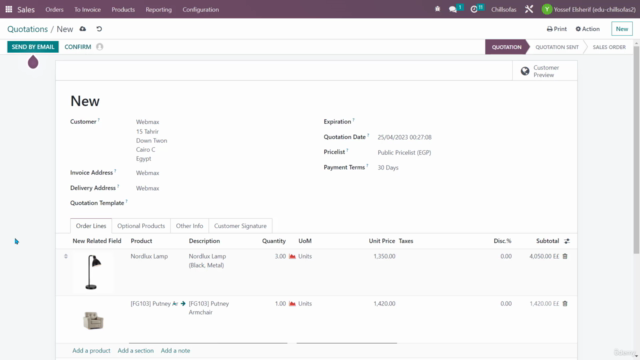Select the Quotation status stage
The image size is (640, 360).
click(x=506, y=47)
